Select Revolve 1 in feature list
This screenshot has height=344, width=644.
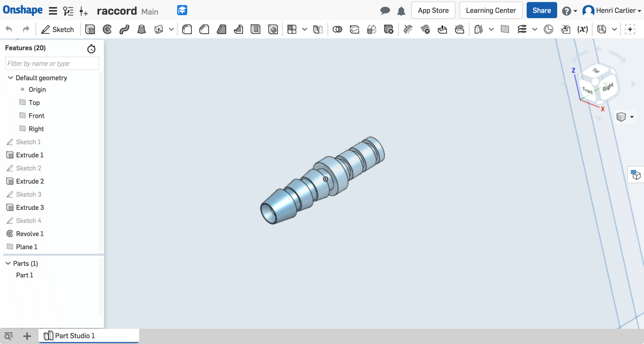(x=30, y=234)
